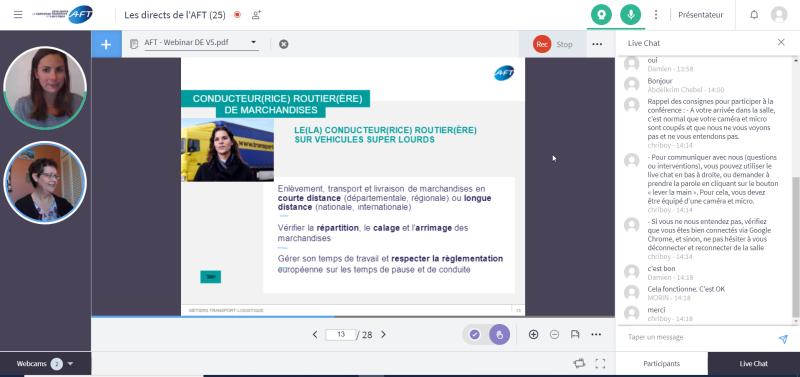Image resolution: width=800 pixels, height=377 pixels.
Task: Select the hand pan tool
Action: pyautogui.click(x=499, y=335)
